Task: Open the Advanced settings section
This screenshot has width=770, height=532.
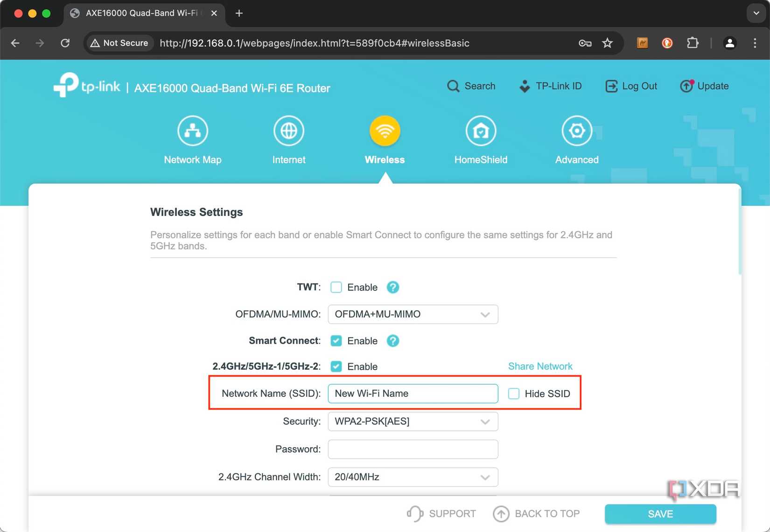Action: pyautogui.click(x=577, y=139)
